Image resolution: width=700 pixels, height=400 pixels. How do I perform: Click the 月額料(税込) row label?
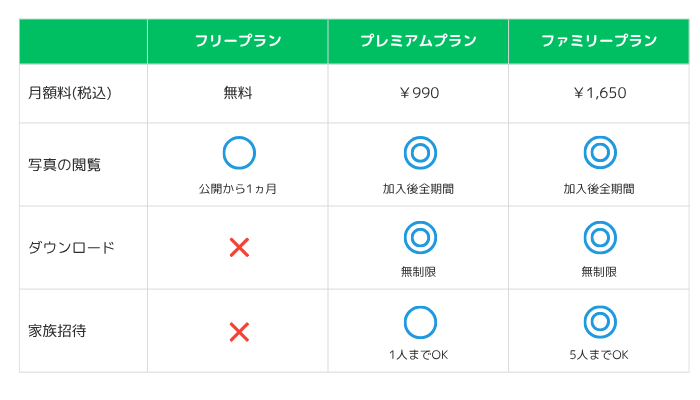tap(70, 93)
